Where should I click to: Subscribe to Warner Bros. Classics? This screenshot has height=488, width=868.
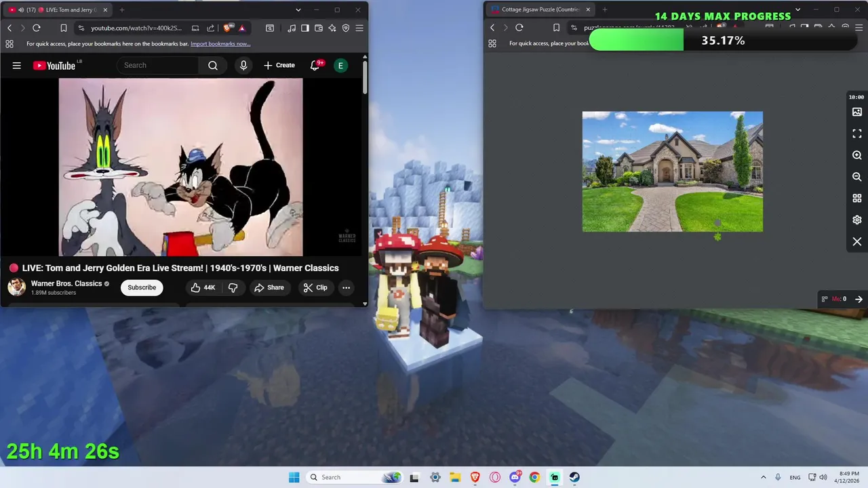pos(142,287)
